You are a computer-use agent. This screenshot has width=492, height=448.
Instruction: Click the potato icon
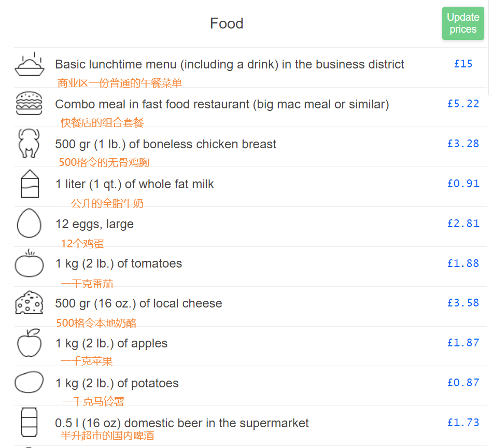tap(29, 382)
